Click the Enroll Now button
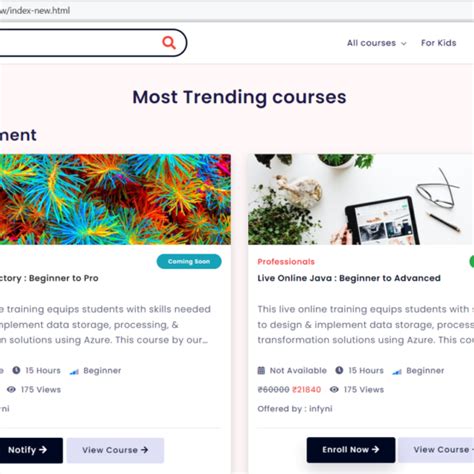 351,450
